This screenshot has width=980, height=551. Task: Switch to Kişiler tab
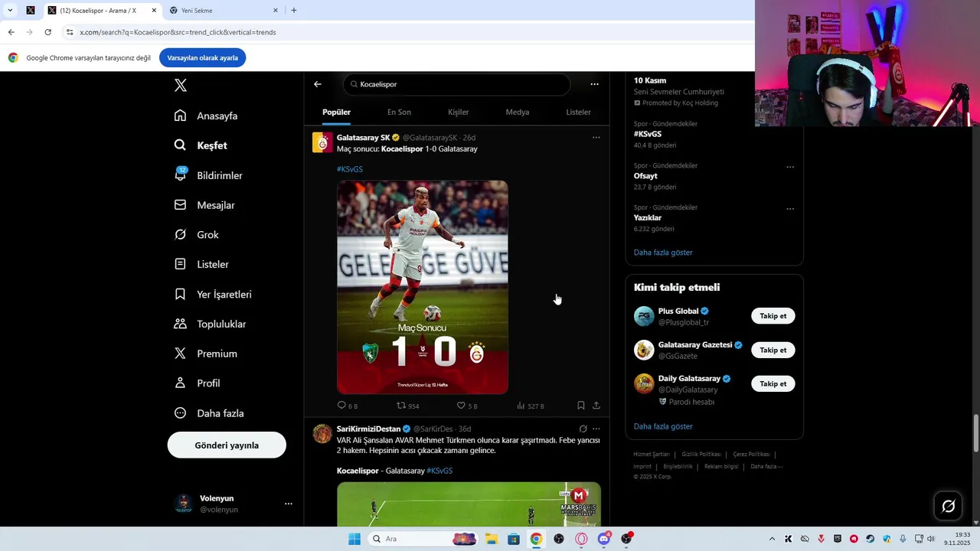click(x=459, y=112)
